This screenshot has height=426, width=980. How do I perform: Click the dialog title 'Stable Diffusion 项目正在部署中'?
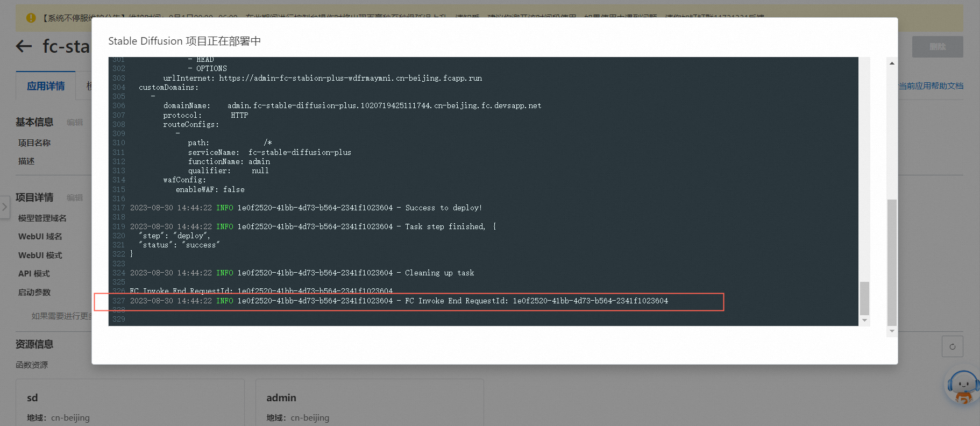(x=184, y=41)
